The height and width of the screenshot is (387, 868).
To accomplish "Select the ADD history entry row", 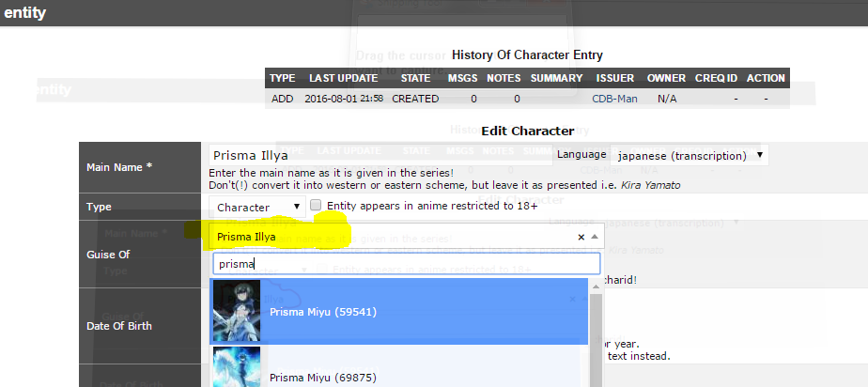I will click(282, 99).
